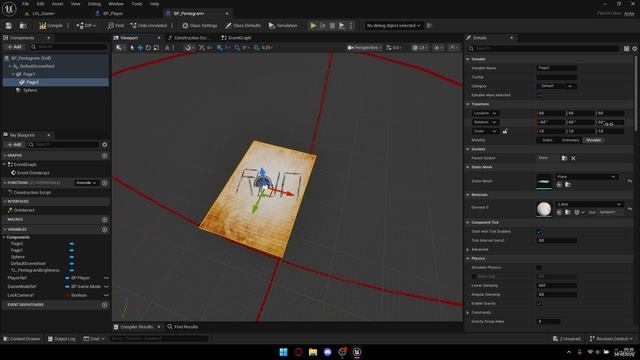Open the File menu
The image size is (640, 360).
pyautogui.click(x=25, y=4)
